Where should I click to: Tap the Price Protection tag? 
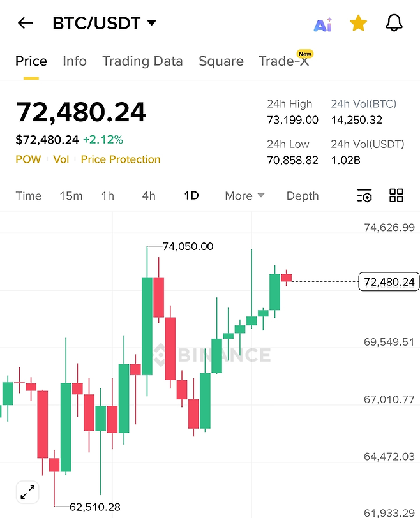(121, 159)
